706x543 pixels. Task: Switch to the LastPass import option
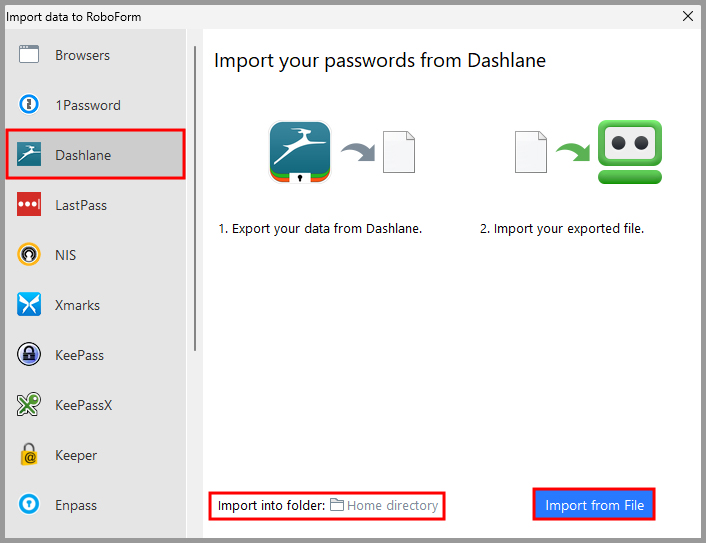(81, 205)
